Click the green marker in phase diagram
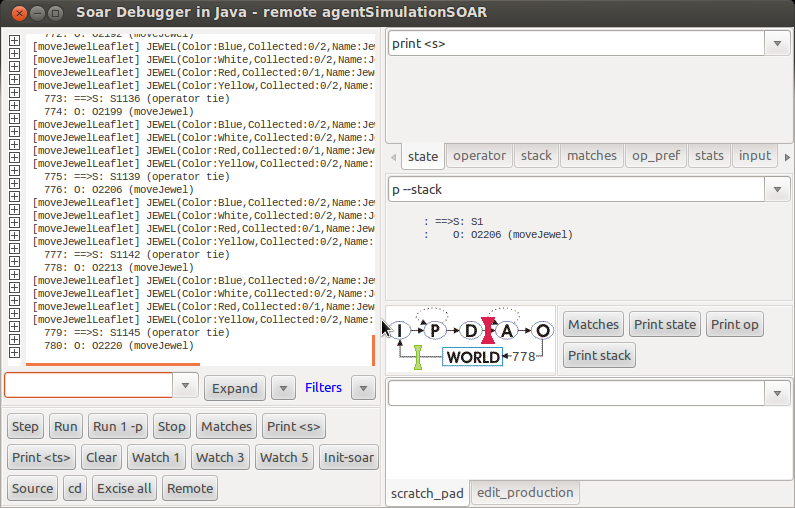Image resolution: width=795 pixels, height=508 pixels. click(x=418, y=357)
